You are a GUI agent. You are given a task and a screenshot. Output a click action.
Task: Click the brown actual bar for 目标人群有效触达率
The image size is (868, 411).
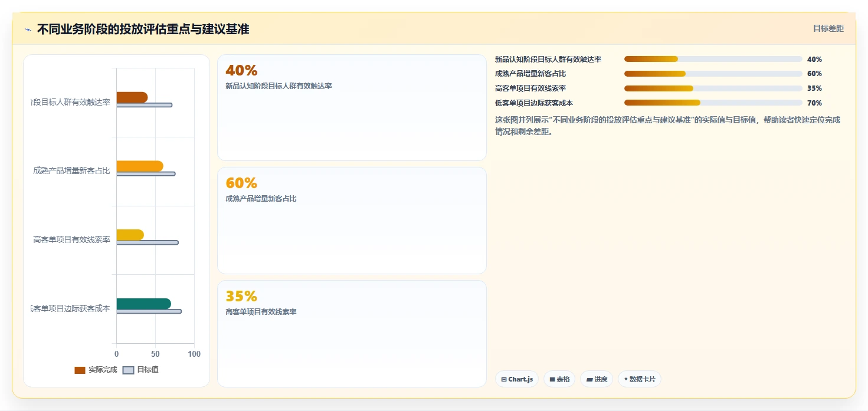click(x=132, y=97)
